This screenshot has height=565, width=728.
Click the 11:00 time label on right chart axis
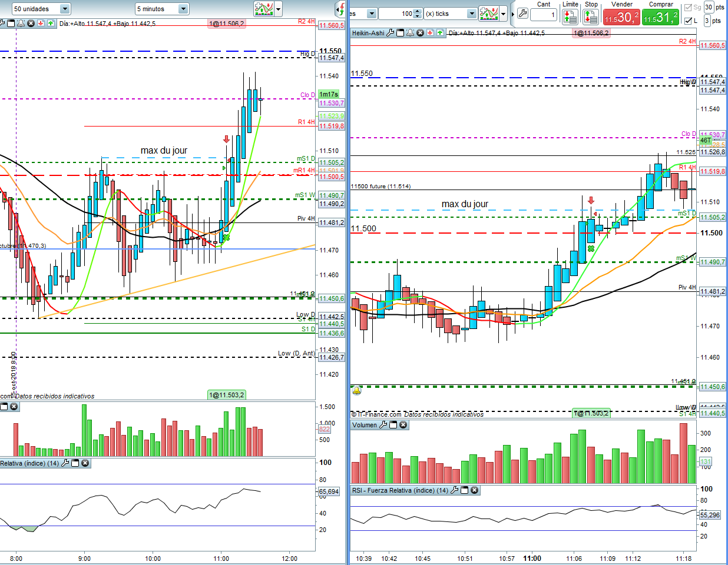(x=532, y=559)
